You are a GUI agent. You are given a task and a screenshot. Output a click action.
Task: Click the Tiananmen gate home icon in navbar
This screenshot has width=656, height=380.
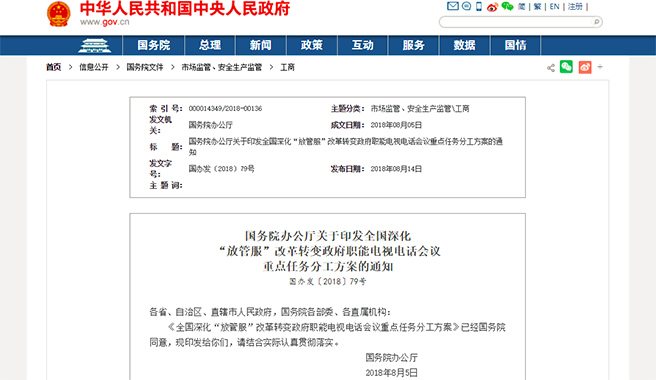(x=95, y=45)
